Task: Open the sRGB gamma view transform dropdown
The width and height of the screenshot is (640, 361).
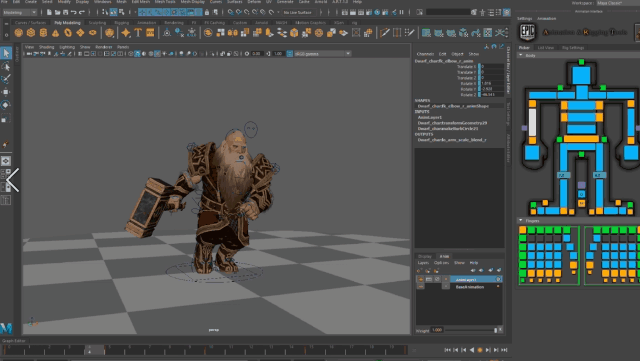Action: [322, 53]
